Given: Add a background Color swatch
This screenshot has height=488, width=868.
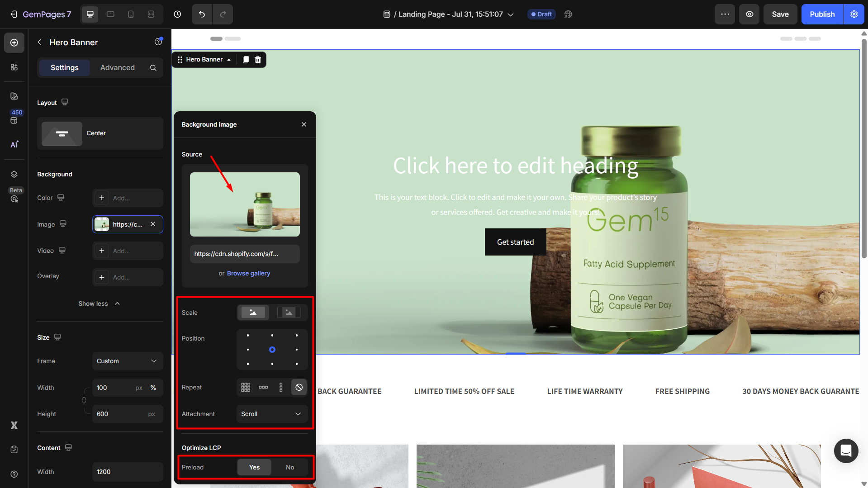Looking at the screenshot, I should pos(102,198).
